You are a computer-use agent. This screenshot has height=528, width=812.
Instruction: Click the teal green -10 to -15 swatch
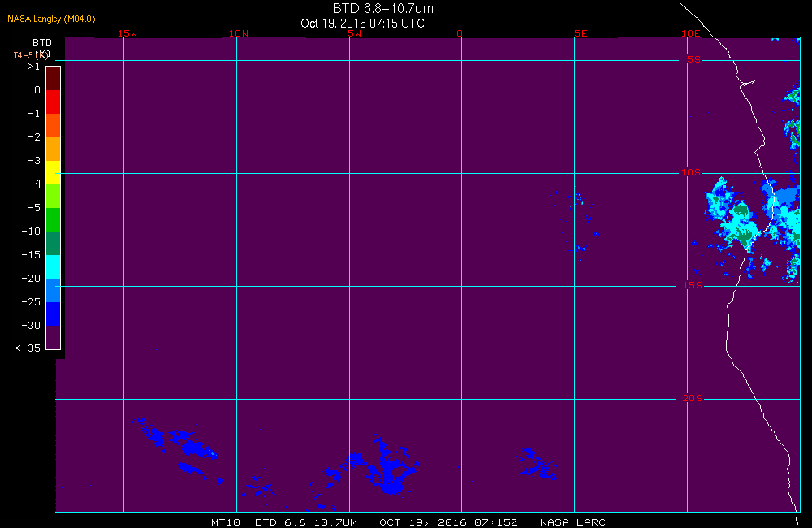[x=54, y=243]
